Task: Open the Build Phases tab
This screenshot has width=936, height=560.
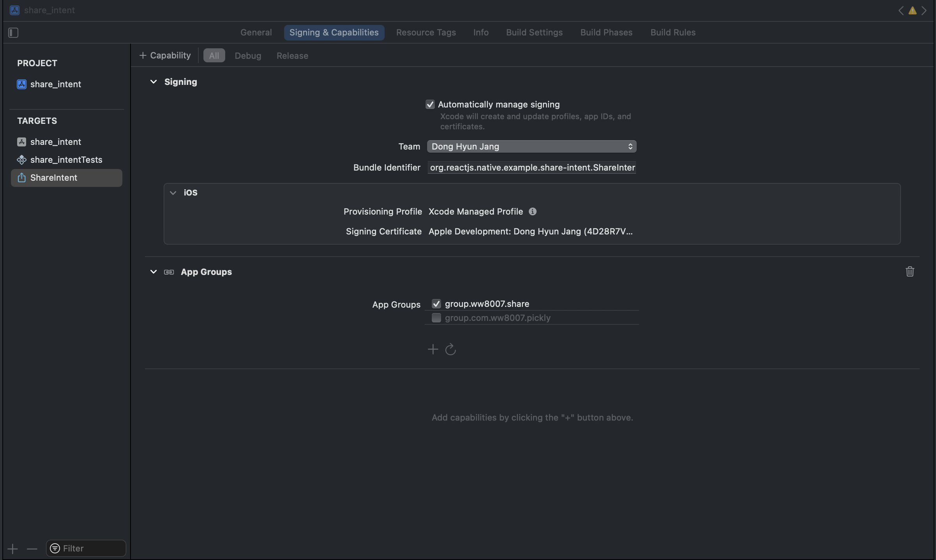Action: [x=606, y=32]
